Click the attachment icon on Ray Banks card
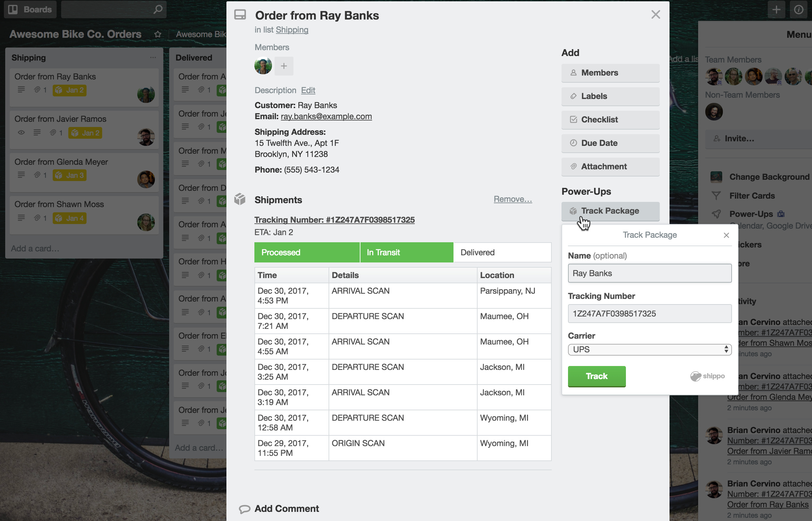 pos(37,90)
